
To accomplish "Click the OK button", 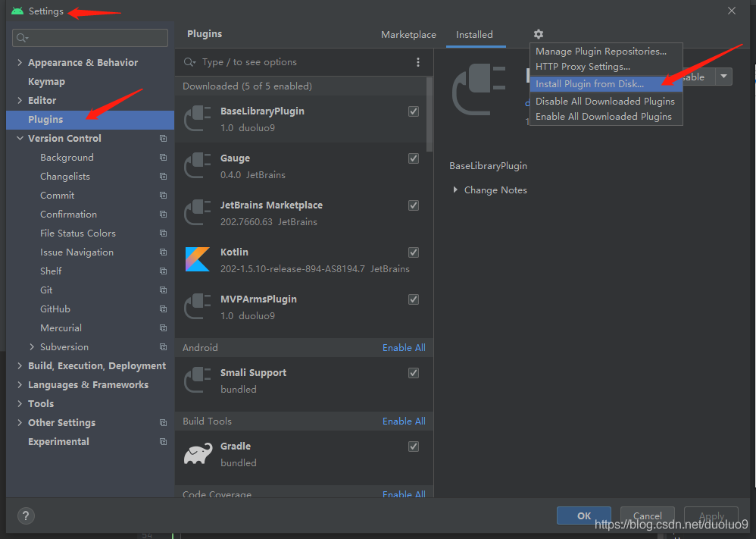I will tap(584, 515).
